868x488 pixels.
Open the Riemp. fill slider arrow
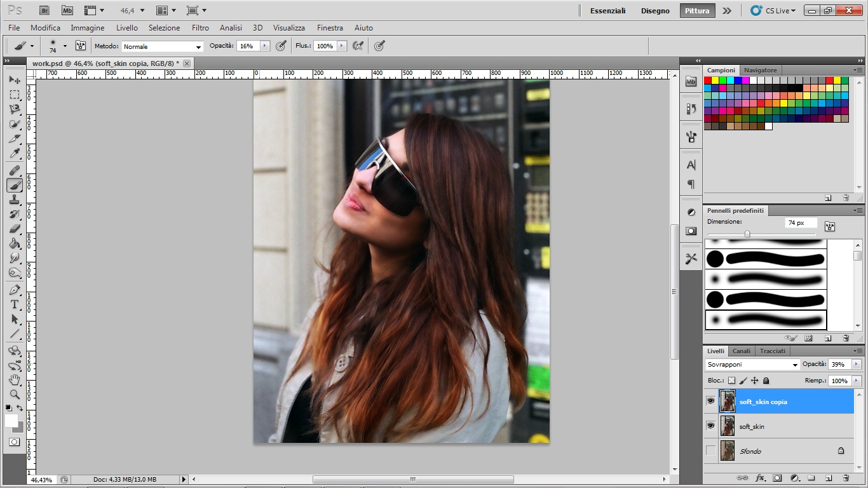pyautogui.click(x=857, y=381)
